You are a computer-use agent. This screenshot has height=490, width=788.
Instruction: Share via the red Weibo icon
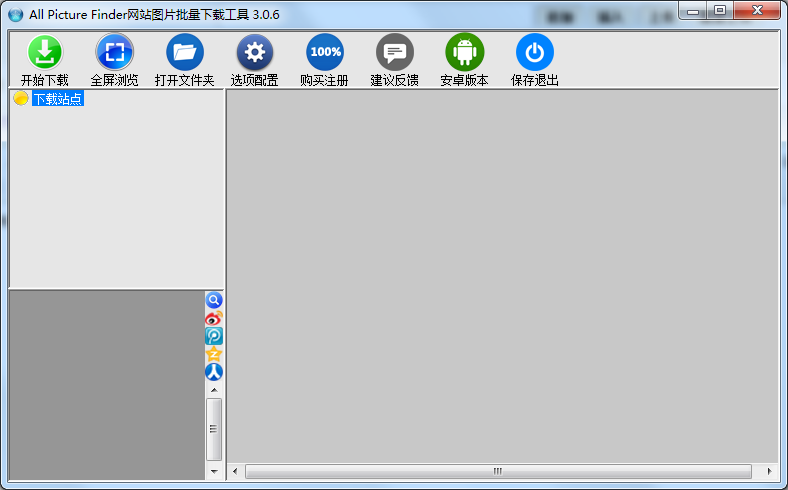(x=214, y=318)
